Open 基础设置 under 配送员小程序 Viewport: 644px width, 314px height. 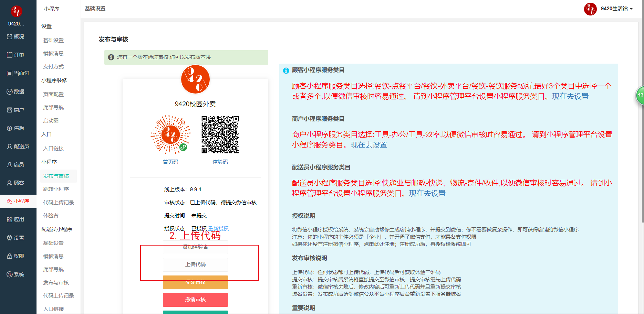53,243
